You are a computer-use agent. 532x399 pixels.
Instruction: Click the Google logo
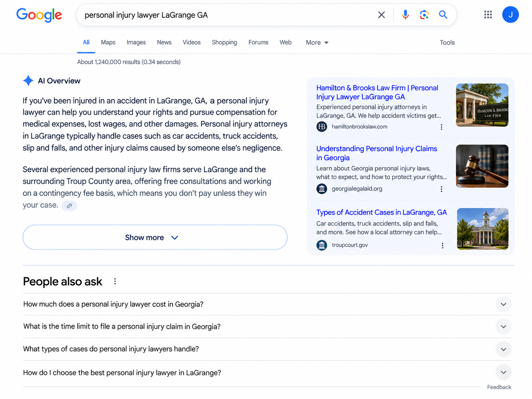click(39, 15)
